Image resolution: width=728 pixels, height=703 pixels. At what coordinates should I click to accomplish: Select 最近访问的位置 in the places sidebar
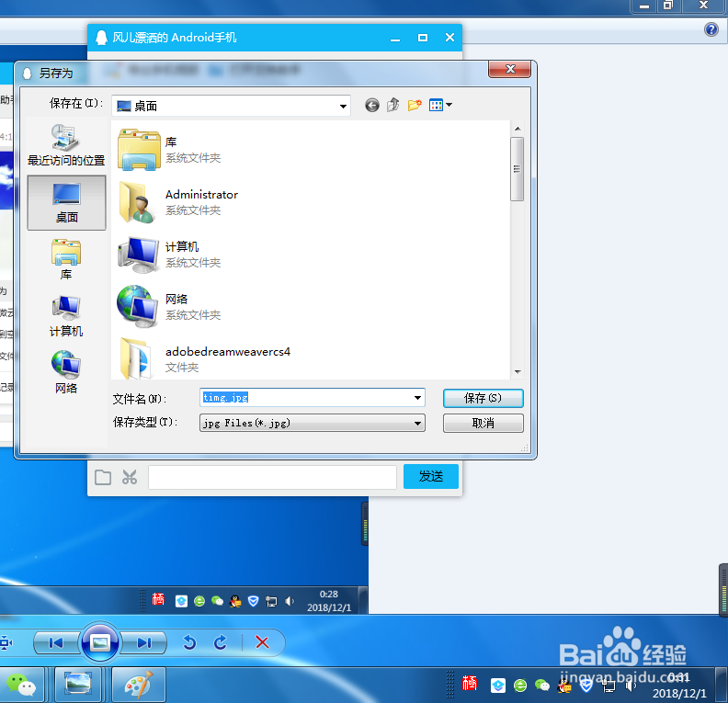point(66,145)
